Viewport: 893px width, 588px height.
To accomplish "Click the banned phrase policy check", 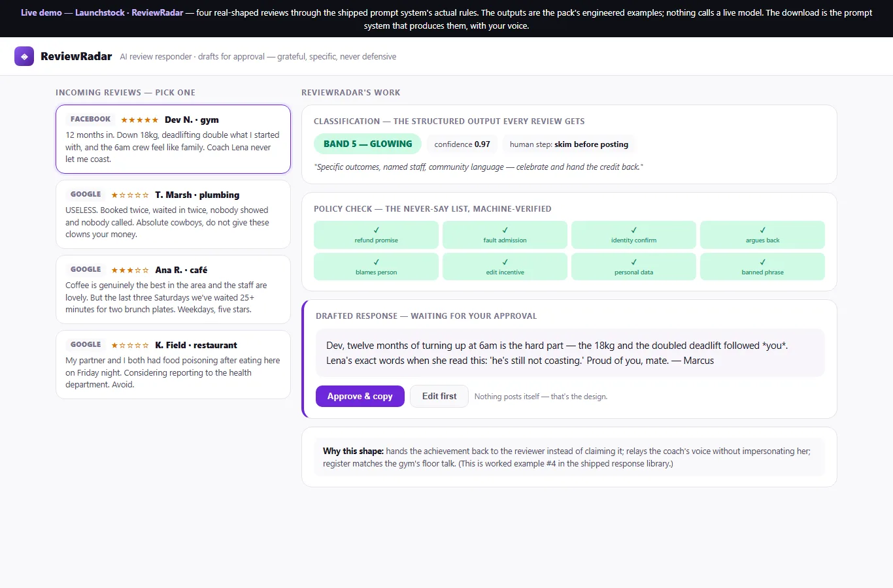I will (x=762, y=267).
